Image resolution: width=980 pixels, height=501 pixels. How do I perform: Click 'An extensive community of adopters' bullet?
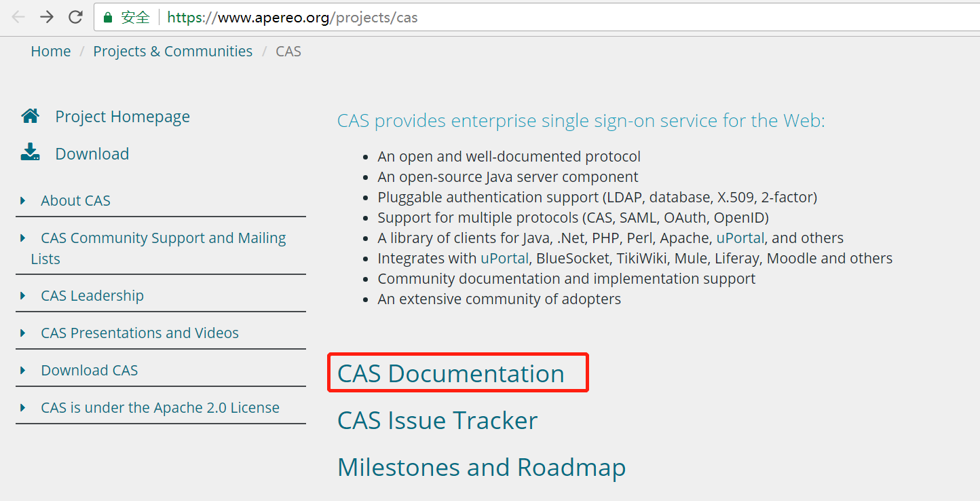point(500,299)
